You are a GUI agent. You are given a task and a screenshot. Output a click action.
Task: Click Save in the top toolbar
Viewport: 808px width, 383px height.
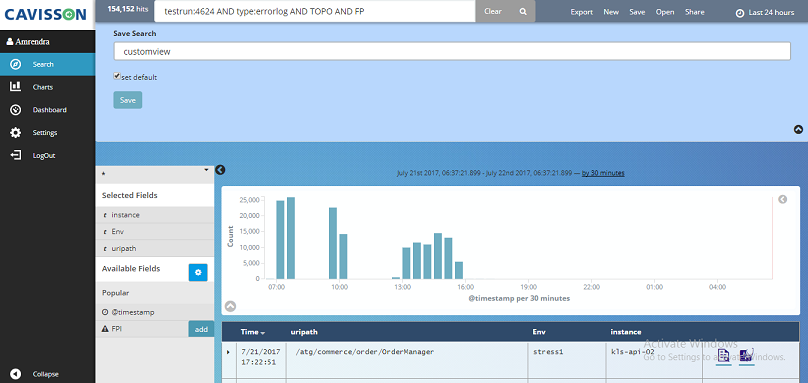coord(637,12)
